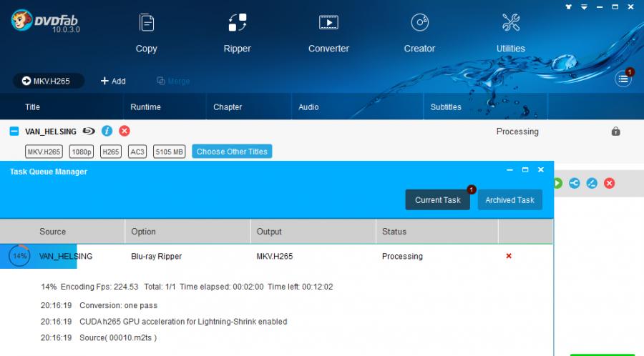Click the DVDFab monkey logo
644x356 pixels.
[21, 20]
